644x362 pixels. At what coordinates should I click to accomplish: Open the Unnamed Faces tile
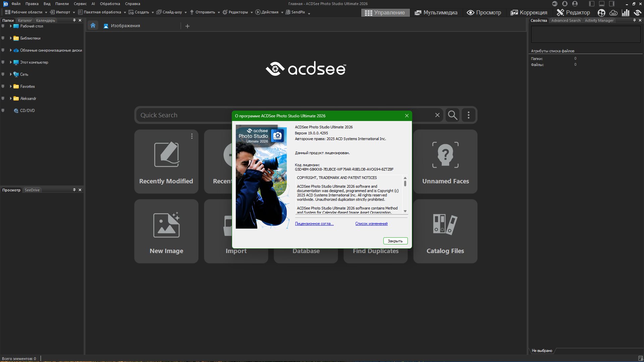[x=445, y=162]
